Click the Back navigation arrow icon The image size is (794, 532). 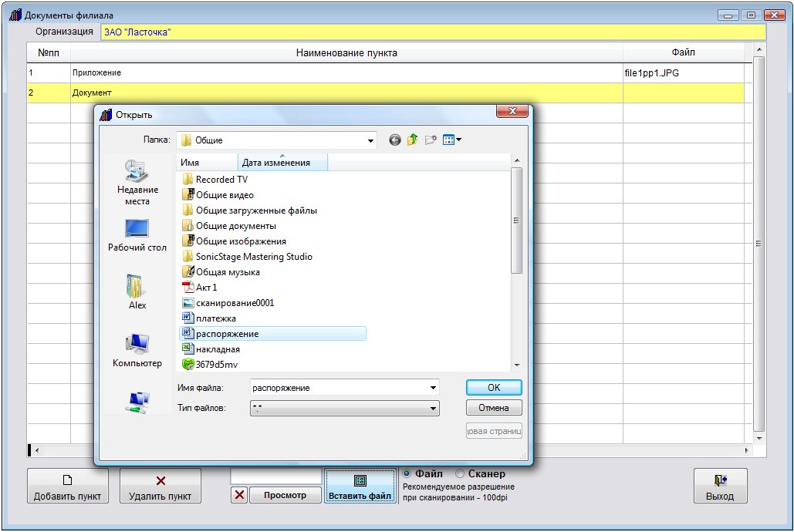[395, 140]
